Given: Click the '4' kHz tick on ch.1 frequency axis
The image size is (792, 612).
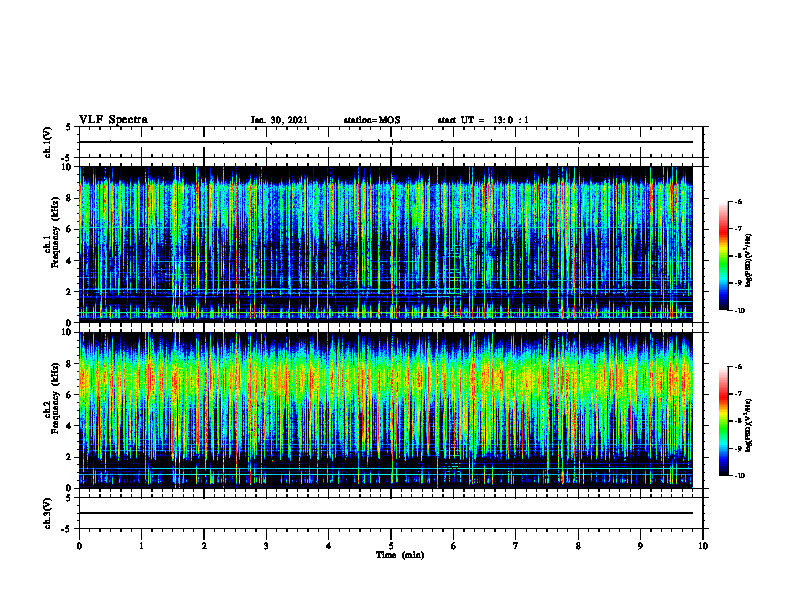Looking at the screenshot, I should point(70,261).
